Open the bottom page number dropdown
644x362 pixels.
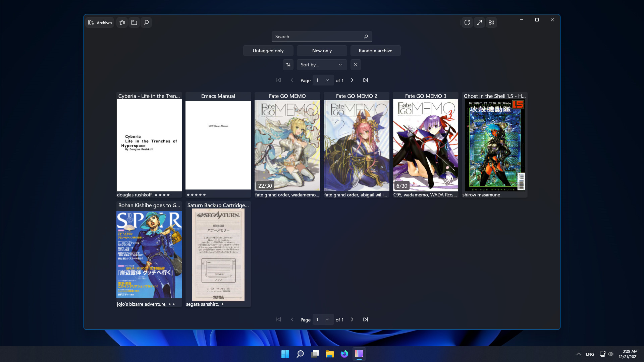[323, 319]
